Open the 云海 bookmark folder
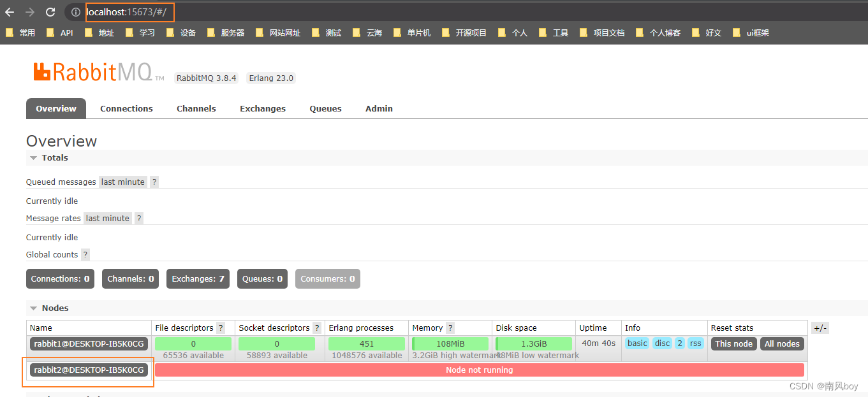 click(367, 32)
